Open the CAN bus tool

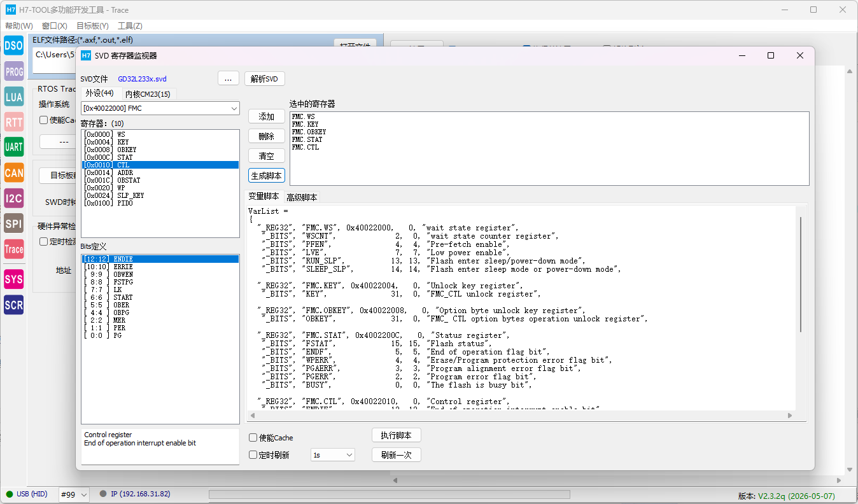pos(13,172)
